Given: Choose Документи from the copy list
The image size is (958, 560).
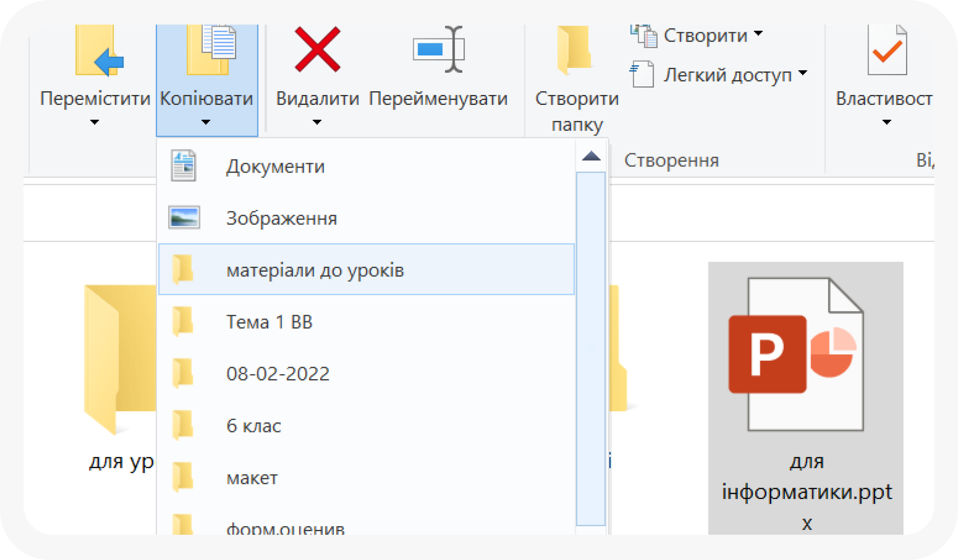Looking at the screenshot, I should (x=275, y=166).
